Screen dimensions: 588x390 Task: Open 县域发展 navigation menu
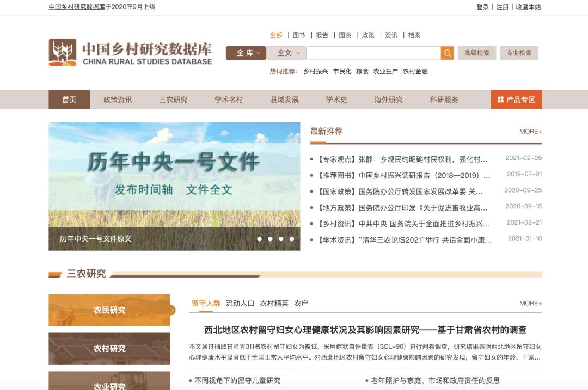285,100
